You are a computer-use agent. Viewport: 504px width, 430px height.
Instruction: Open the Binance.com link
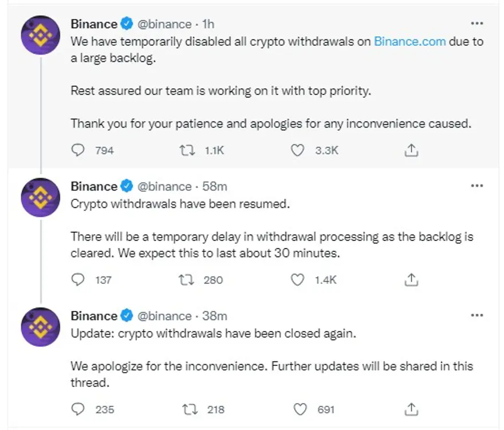409,41
